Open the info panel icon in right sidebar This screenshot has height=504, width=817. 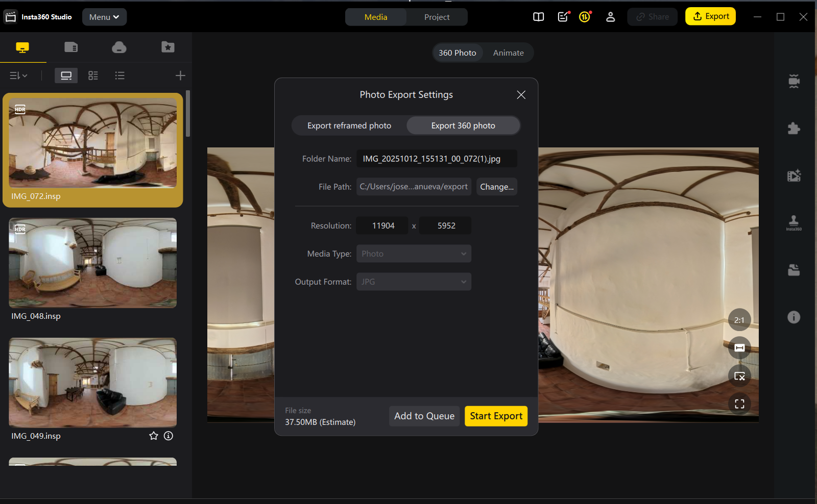click(794, 317)
